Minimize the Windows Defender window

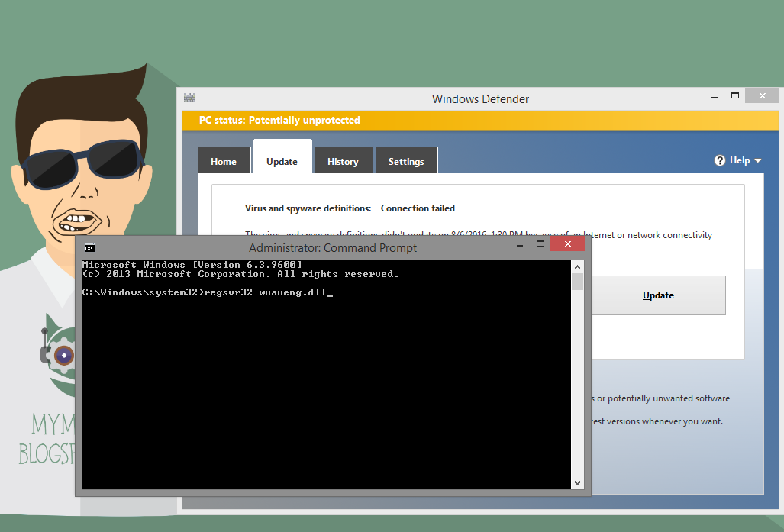click(715, 96)
